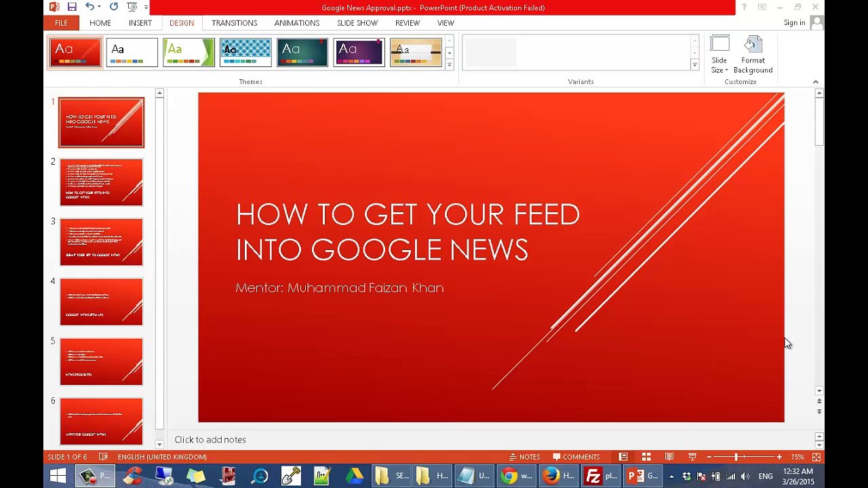The height and width of the screenshot is (488, 868).
Task: Open PowerPoint Help question mark
Action: tap(744, 7)
